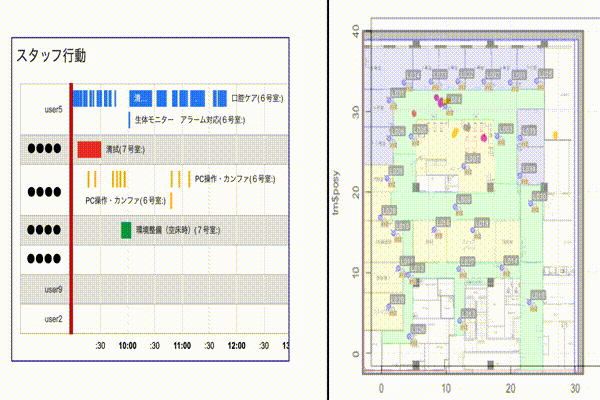Click the user2 row label

coord(53,319)
